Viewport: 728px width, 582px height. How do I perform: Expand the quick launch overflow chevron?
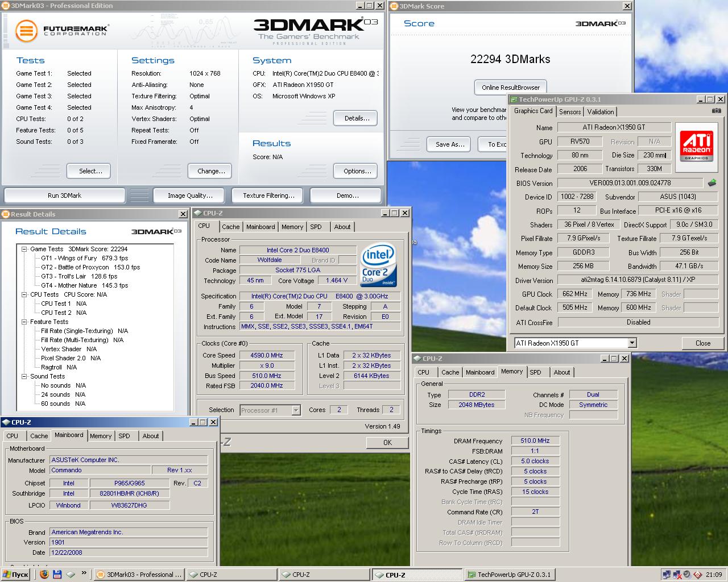[x=84, y=573]
